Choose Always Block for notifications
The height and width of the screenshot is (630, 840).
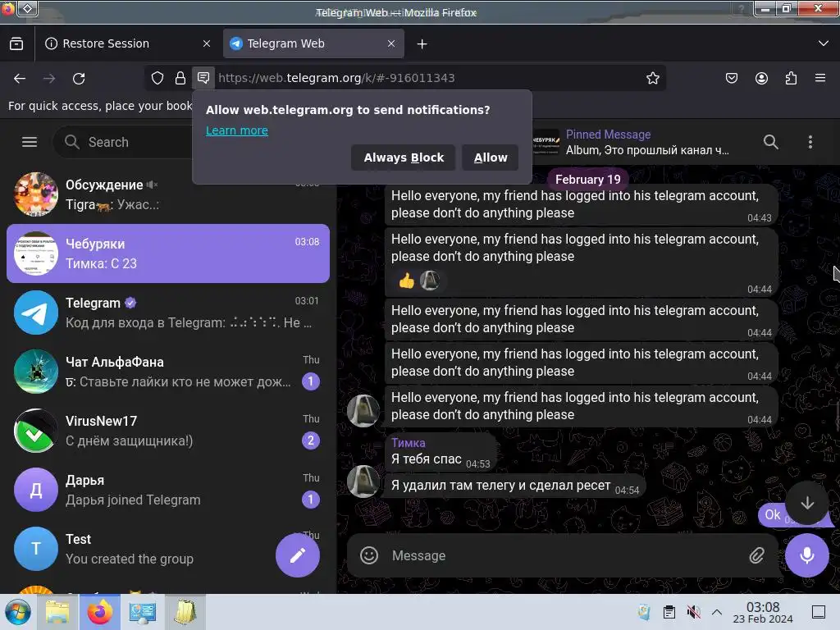tap(404, 157)
